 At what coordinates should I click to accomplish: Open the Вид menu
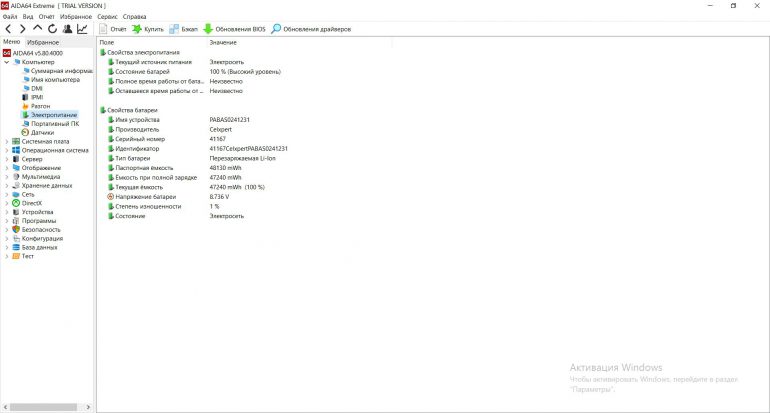pos(28,16)
